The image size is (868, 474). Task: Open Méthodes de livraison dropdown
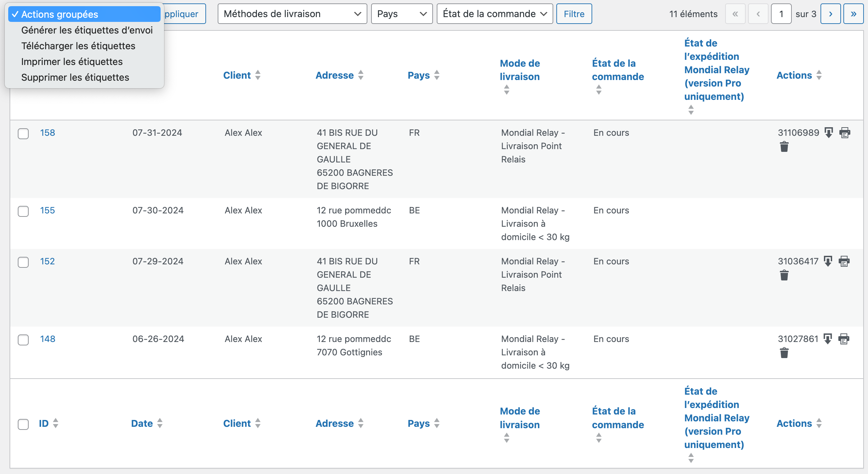click(292, 14)
